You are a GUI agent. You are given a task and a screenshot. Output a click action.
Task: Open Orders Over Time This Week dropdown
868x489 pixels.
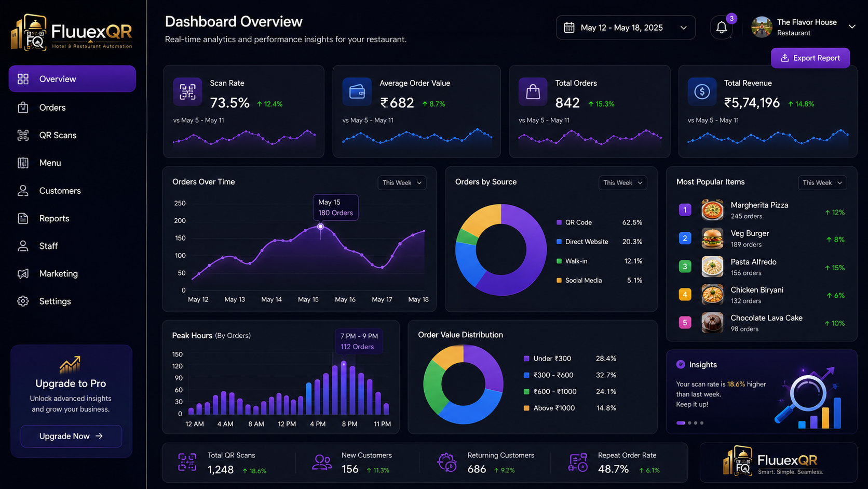tap(402, 182)
